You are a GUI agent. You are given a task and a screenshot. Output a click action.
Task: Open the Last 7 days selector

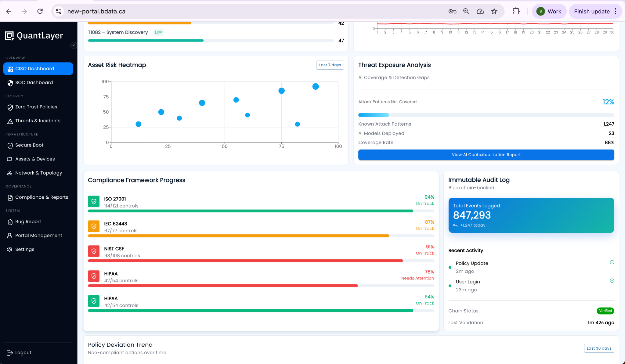(x=330, y=65)
